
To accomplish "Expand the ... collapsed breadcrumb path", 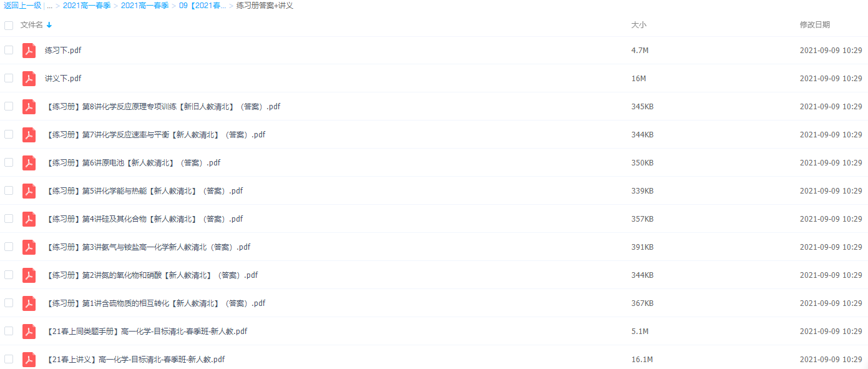I will click(49, 6).
